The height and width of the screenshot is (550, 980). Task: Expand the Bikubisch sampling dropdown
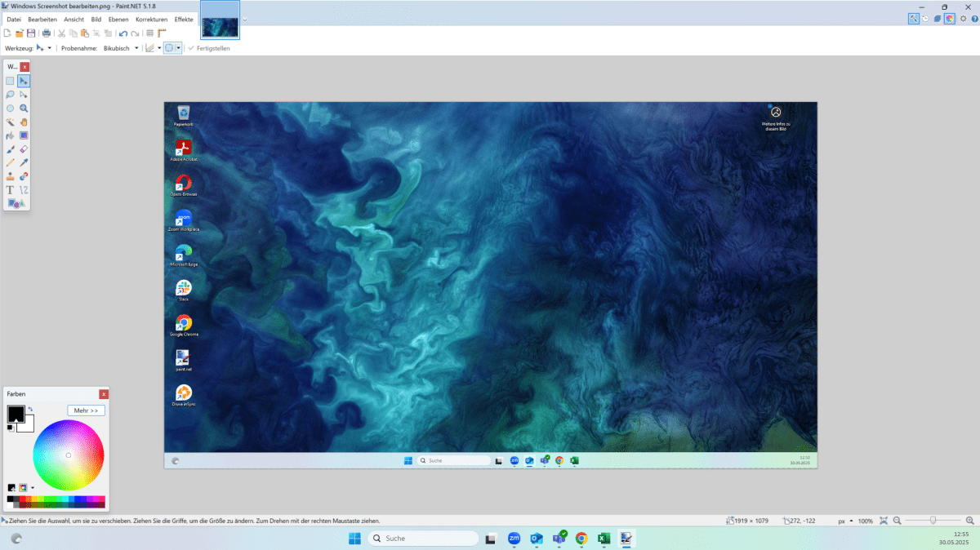tap(136, 48)
